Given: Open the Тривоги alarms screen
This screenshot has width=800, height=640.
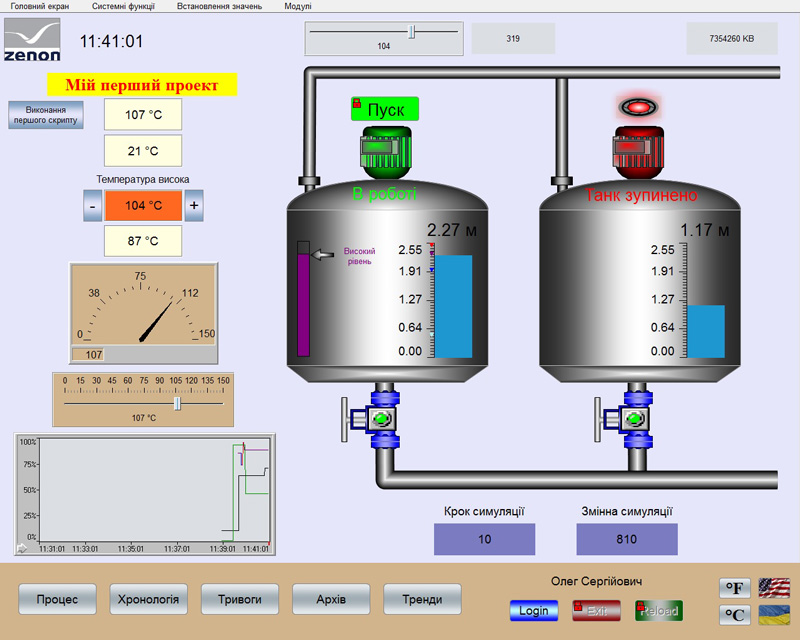Looking at the screenshot, I should click(240, 599).
